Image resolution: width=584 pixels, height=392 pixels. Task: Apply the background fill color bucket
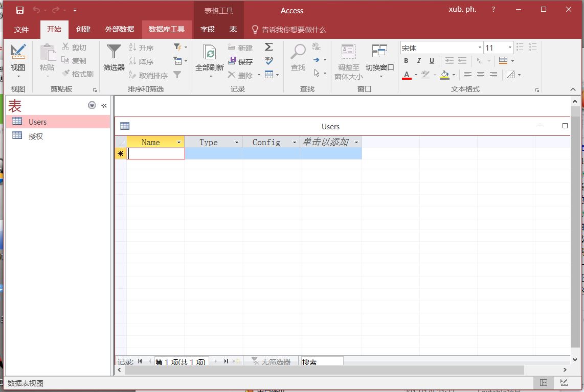(x=444, y=75)
